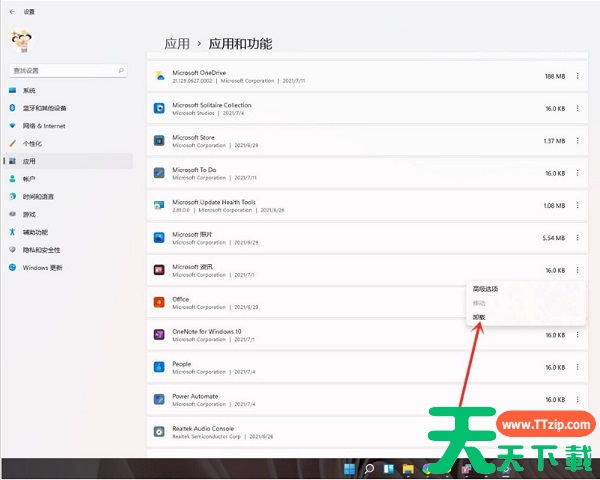Open the 游戏 settings category
This screenshot has width=600, height=480.
tap(68, 214)
